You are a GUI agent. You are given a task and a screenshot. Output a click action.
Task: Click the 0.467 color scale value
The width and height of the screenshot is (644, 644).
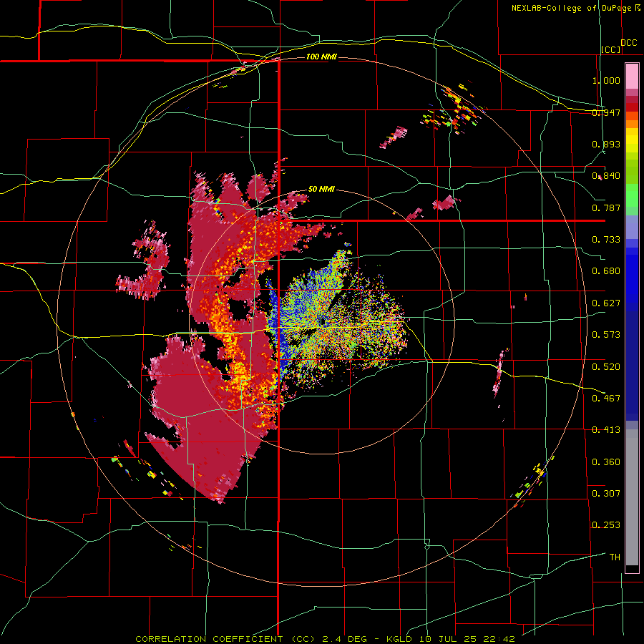click(x=606, y=398)
